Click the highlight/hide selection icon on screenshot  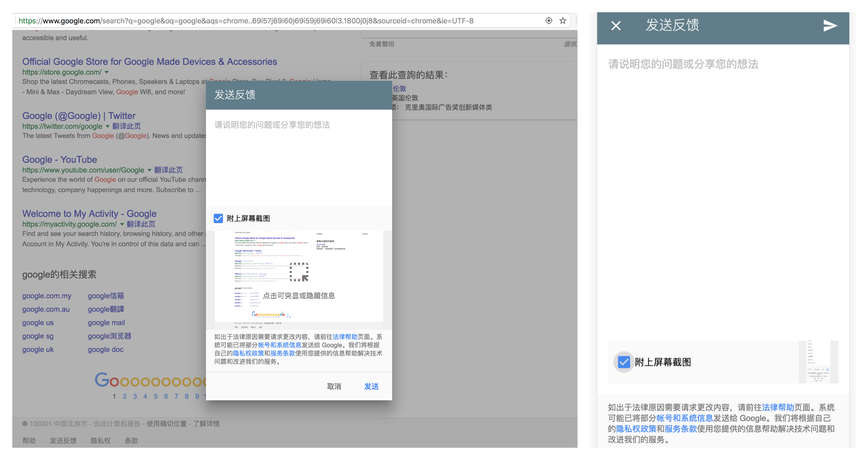click(299, 272)
